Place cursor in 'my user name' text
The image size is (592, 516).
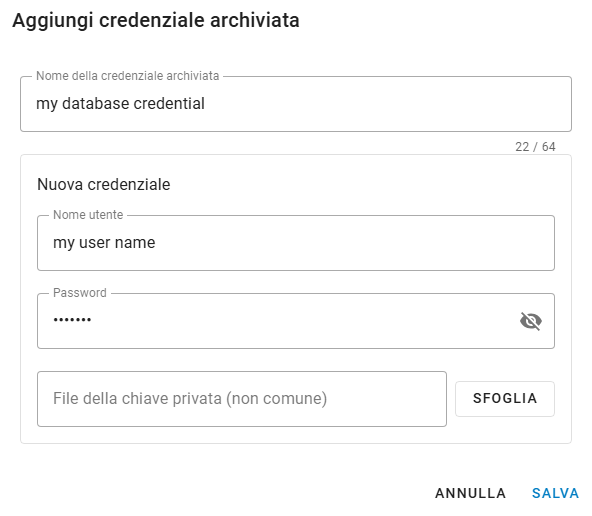[104, 243]
